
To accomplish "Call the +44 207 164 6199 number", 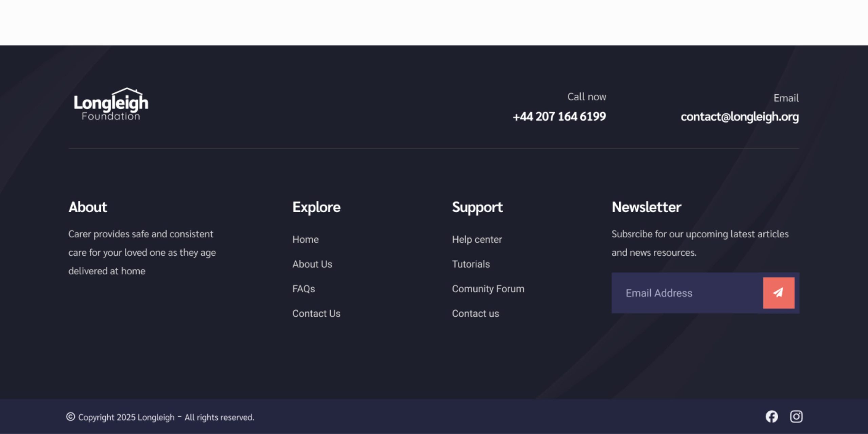I will (x=559, y=117).
